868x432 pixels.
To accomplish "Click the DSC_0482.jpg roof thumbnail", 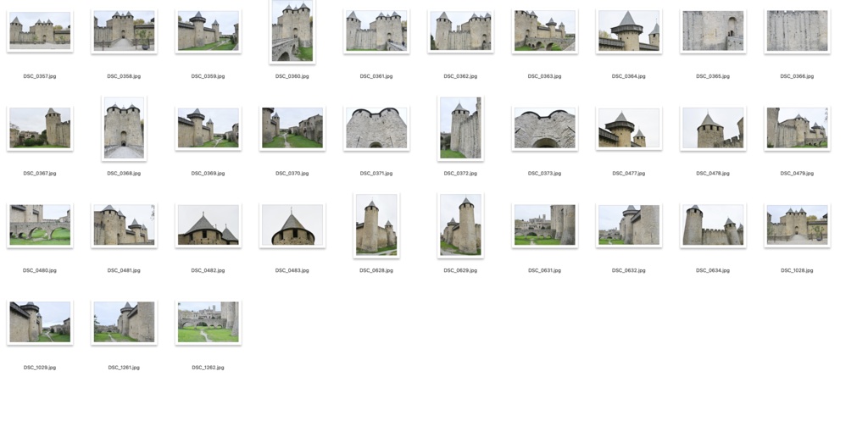I will tap(209, 225).
